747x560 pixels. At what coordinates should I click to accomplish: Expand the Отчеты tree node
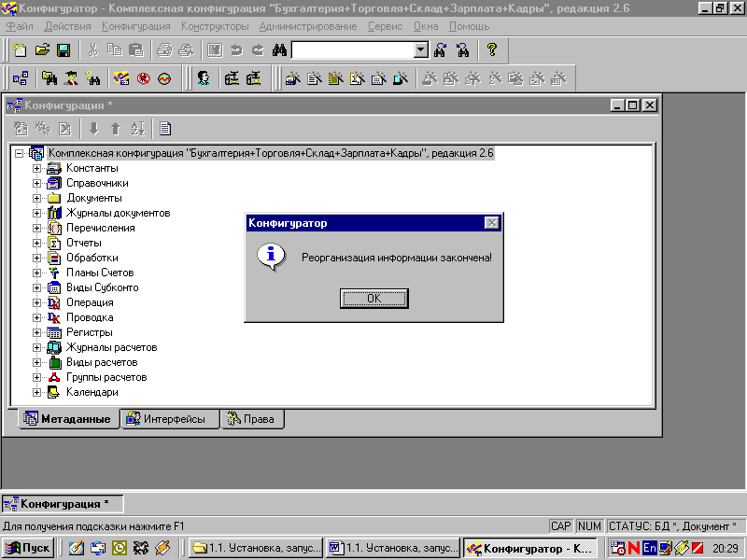[x=36, y=243]
